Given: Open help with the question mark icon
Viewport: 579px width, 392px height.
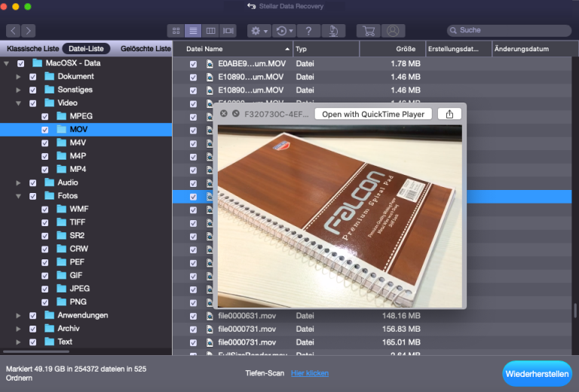Looking at the screenshot, I should pyautogui.click(x=308, y=31).
